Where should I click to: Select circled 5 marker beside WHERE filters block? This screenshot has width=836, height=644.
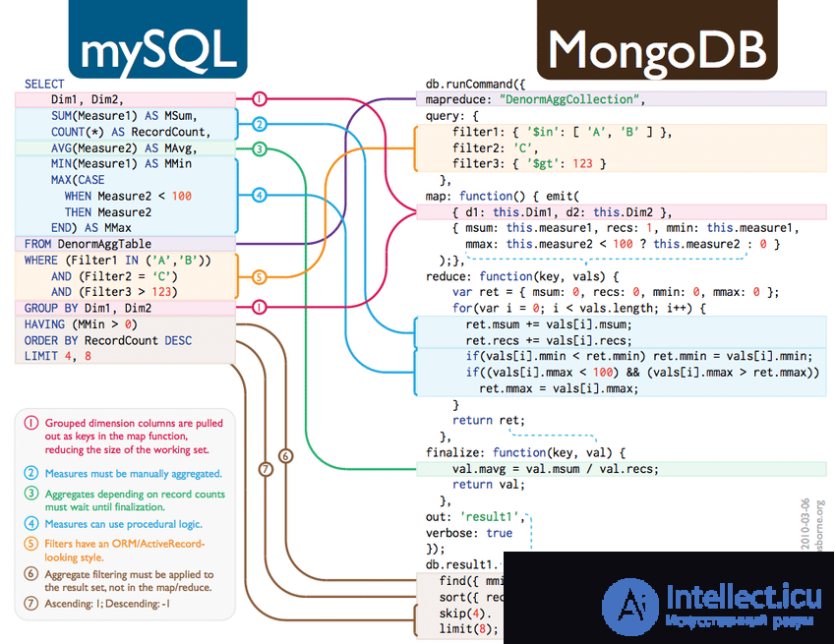coord(259,277)
